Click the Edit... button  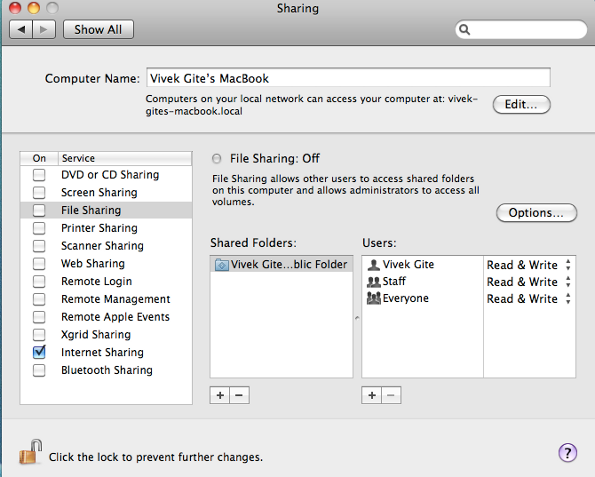521,104
